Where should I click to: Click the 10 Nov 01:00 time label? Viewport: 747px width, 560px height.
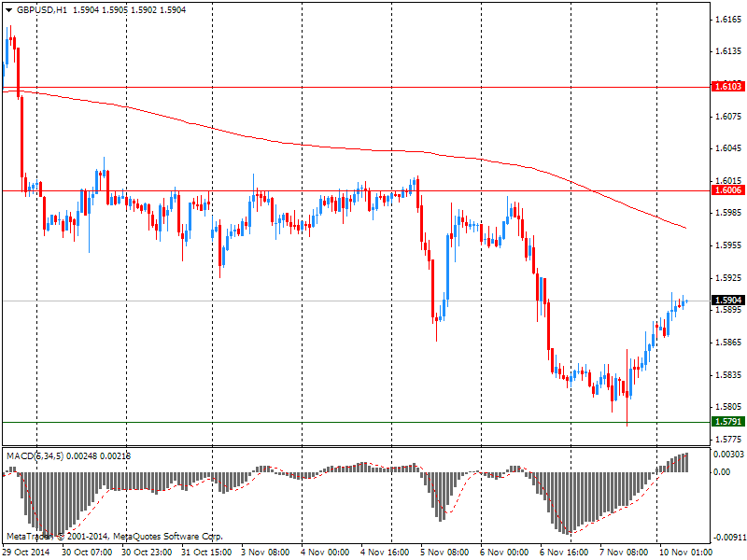click(x=684, y=552)
